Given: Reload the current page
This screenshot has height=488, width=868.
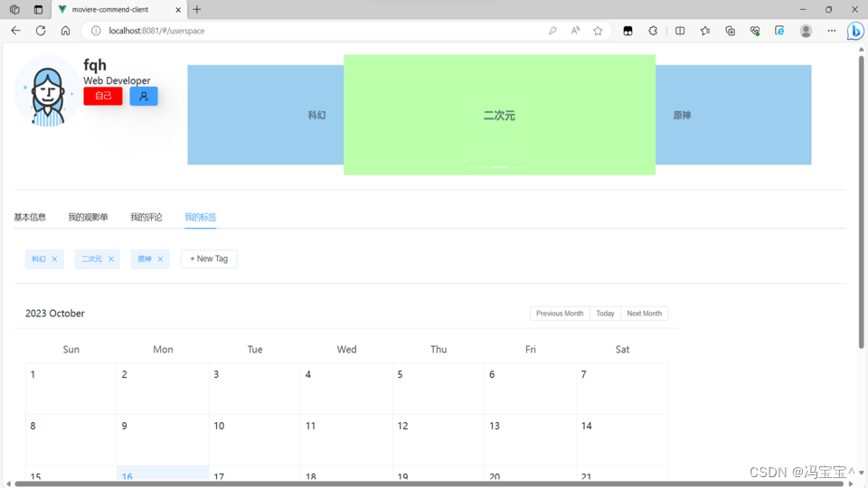Looking at the screenshot, I should point(41,31).
